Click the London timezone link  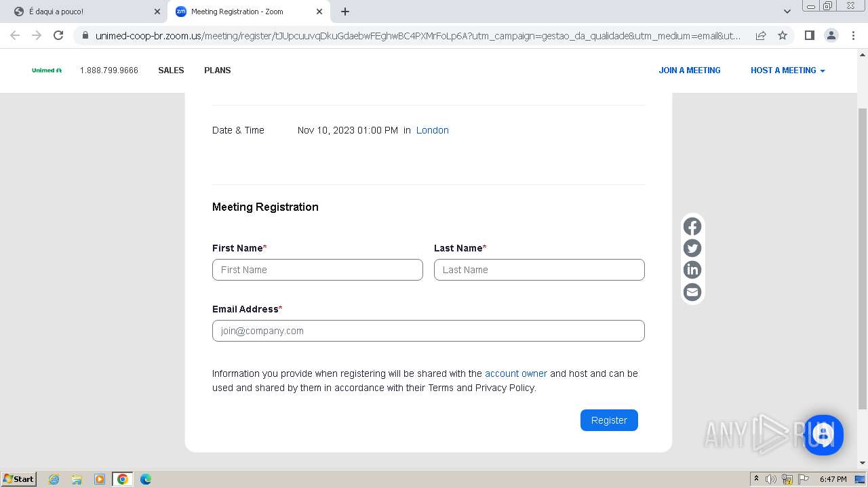(x=433, y=130)
